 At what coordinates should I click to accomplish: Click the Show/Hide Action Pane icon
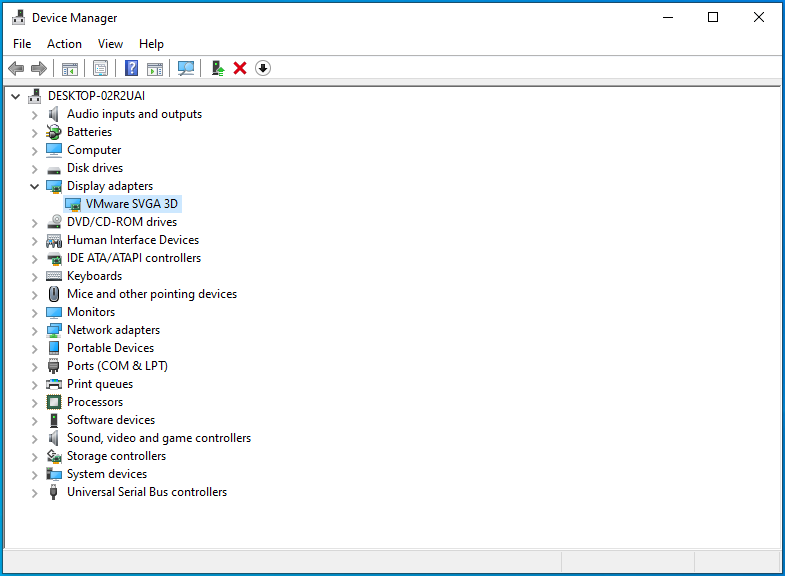click(155, 68)
